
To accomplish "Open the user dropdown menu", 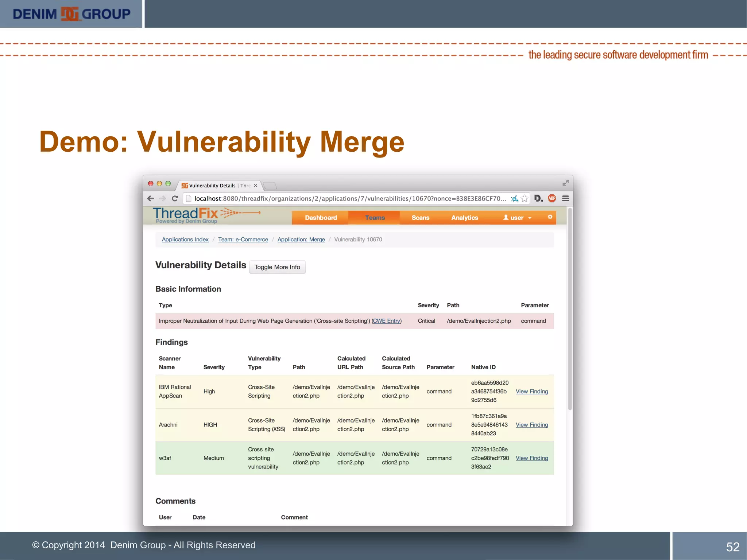I will coord(517,218).
